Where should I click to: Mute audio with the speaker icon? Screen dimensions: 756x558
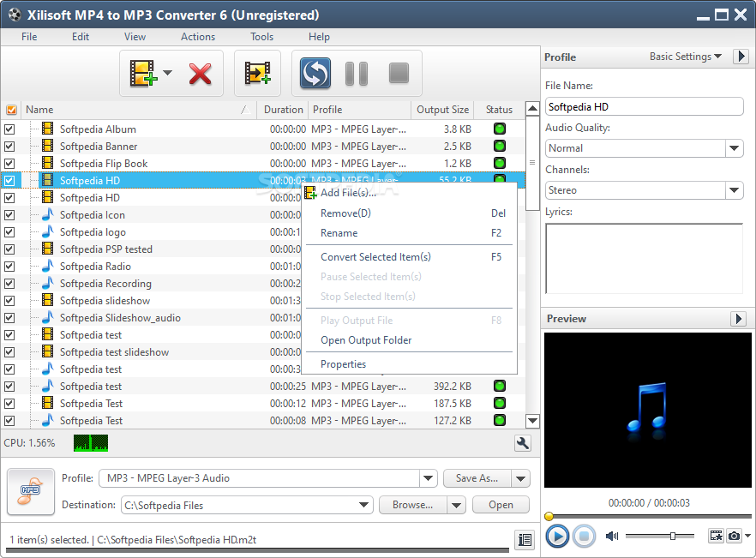pos(612,536)
